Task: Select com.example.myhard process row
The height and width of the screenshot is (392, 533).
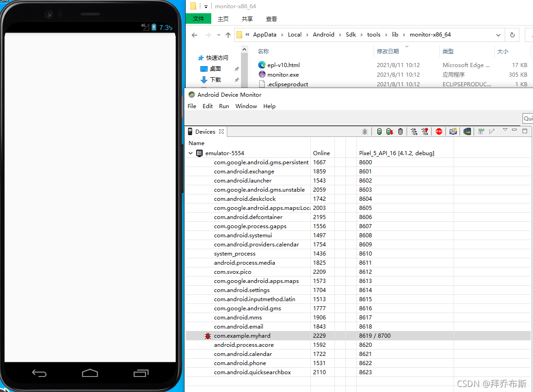Action: point(358,336)
